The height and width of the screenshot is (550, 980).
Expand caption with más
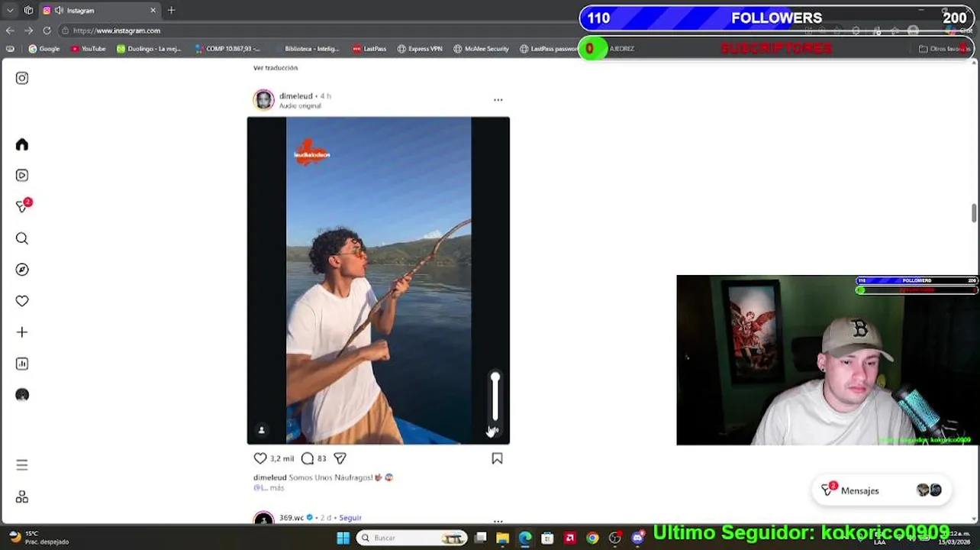277,487
